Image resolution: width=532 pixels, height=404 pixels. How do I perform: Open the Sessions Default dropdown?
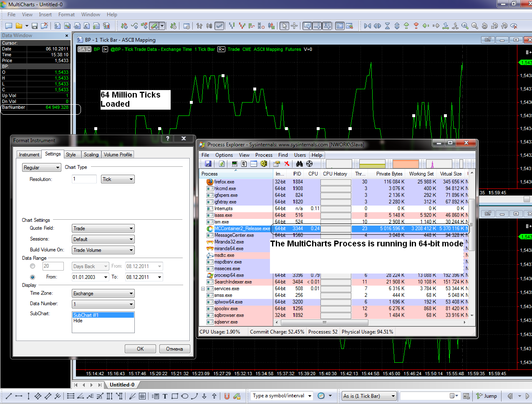click(x=103, y=239)
